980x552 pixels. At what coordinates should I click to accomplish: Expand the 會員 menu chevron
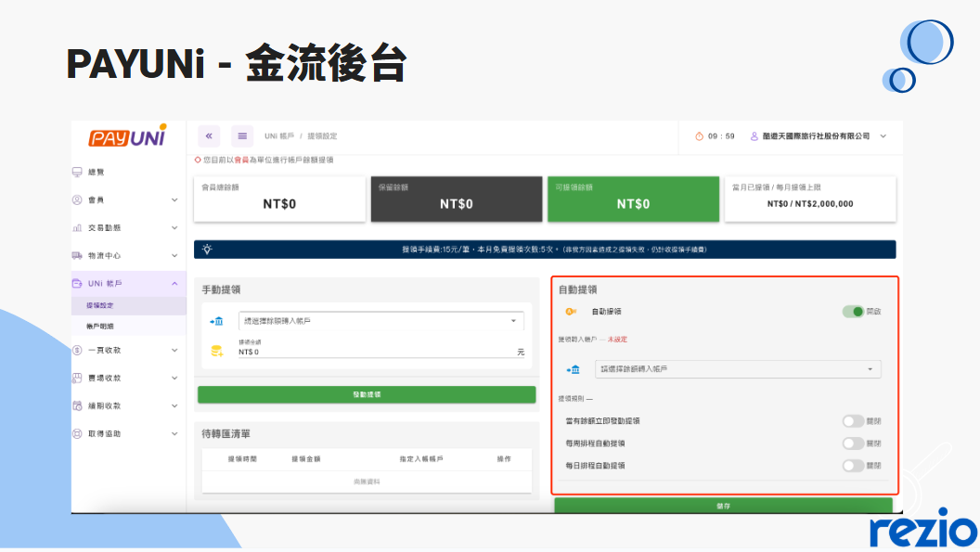(174, 200)
